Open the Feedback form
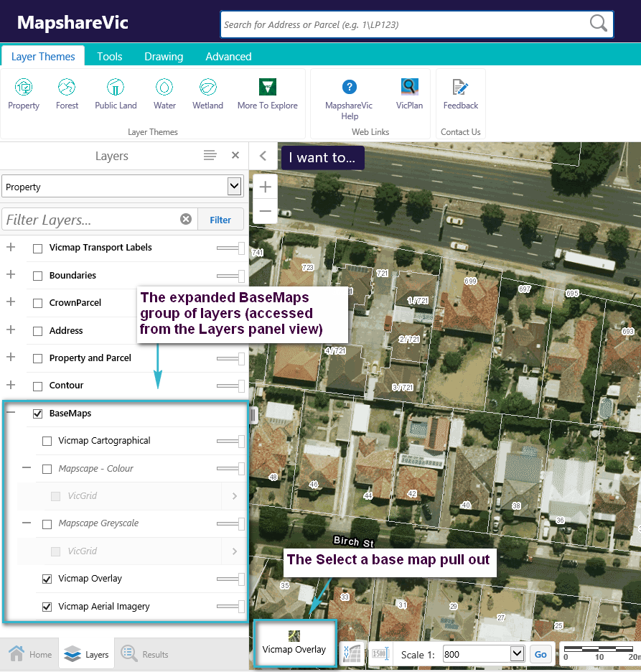641x672 pixels. pos(461,95)
